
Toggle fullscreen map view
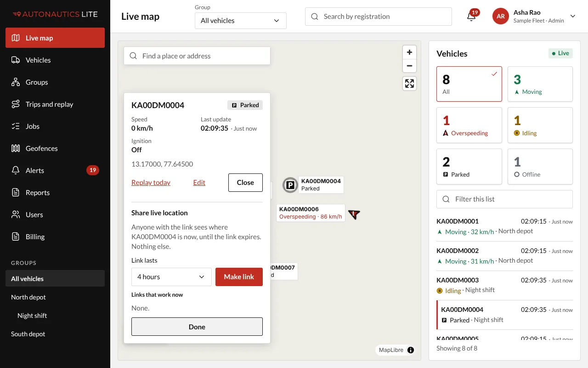[409, 83]
